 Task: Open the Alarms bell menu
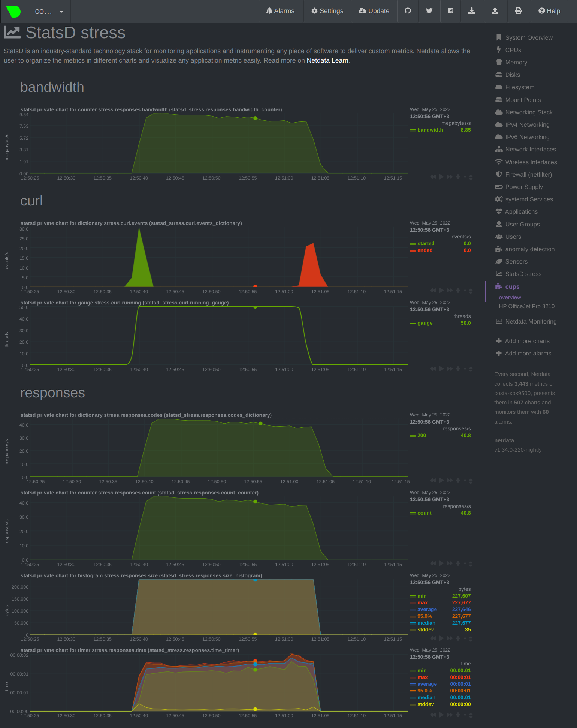coord(280,11)
